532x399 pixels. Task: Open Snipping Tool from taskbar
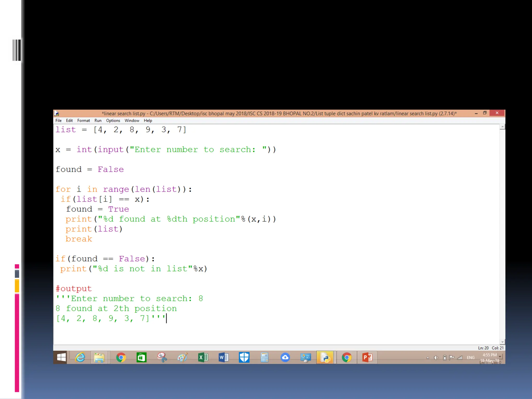coord(162,358)
